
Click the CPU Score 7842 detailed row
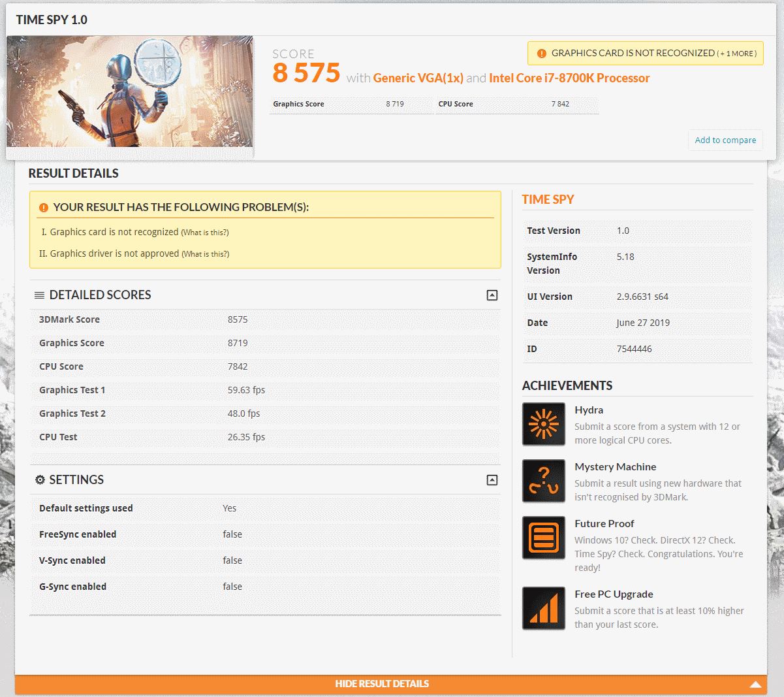265,366
